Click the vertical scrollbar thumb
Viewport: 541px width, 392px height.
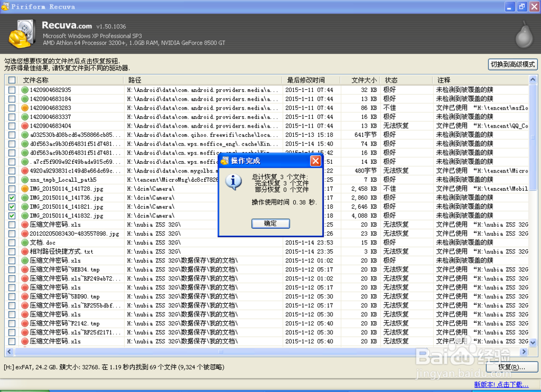(533, 137)
